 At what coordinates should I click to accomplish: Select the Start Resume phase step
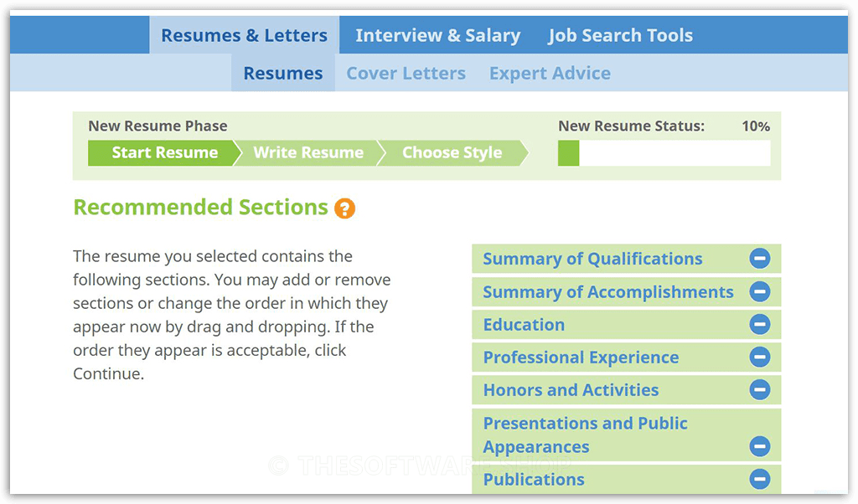[164, 152]
